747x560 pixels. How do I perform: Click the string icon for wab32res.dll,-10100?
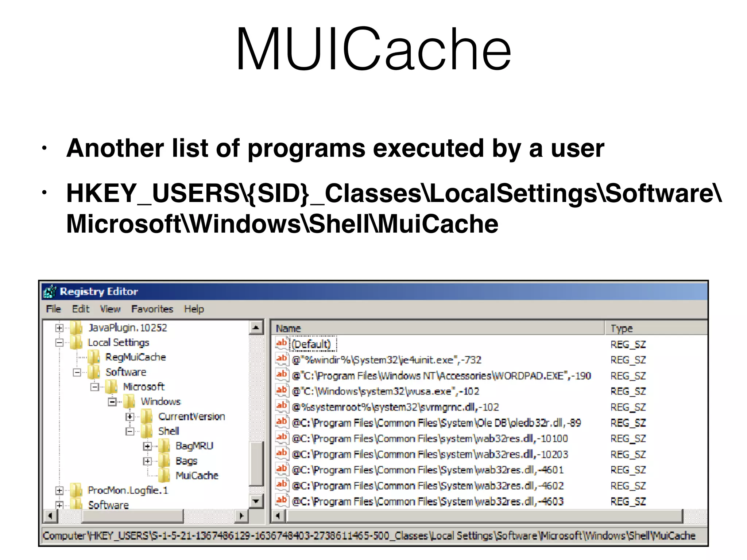click(282, 438)
